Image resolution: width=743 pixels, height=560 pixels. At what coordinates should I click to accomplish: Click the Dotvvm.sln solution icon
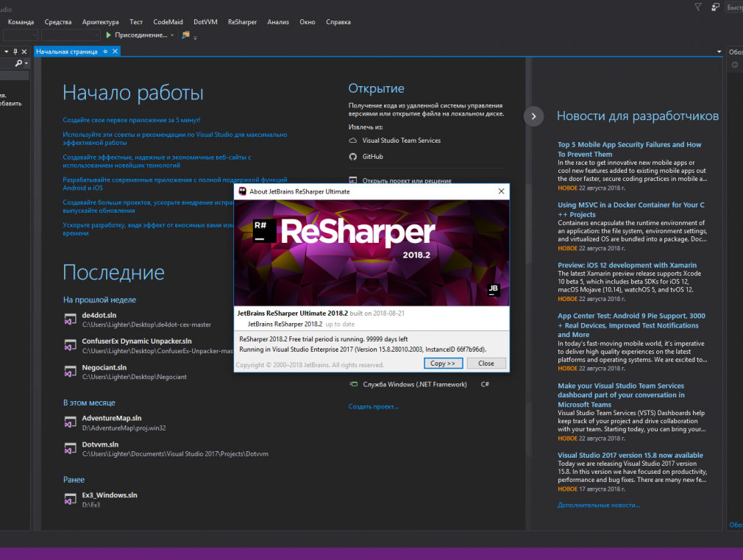(70, 448)
